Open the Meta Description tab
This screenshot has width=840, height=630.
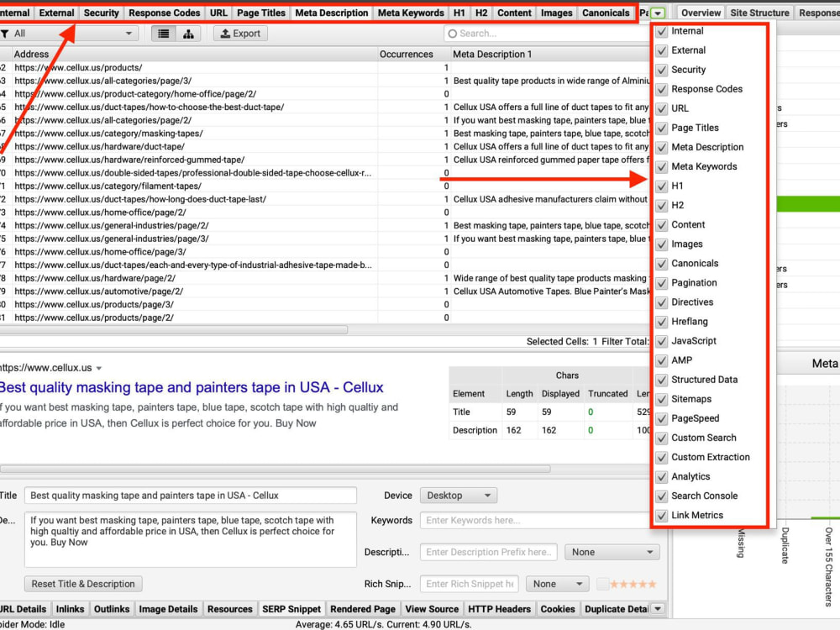pyautogui.click(x=332, y=13)
